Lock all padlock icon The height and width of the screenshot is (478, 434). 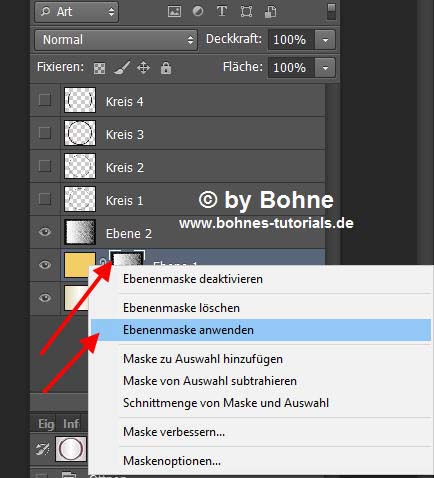point(166,68)
